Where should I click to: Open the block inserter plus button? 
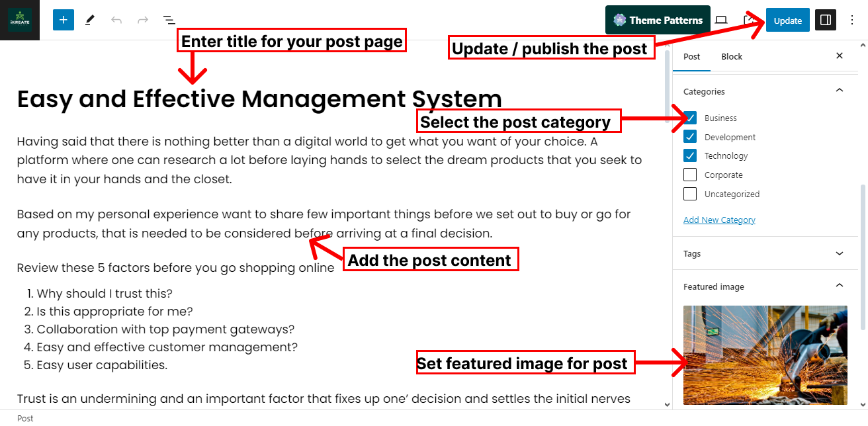click(x=64, y=20)
